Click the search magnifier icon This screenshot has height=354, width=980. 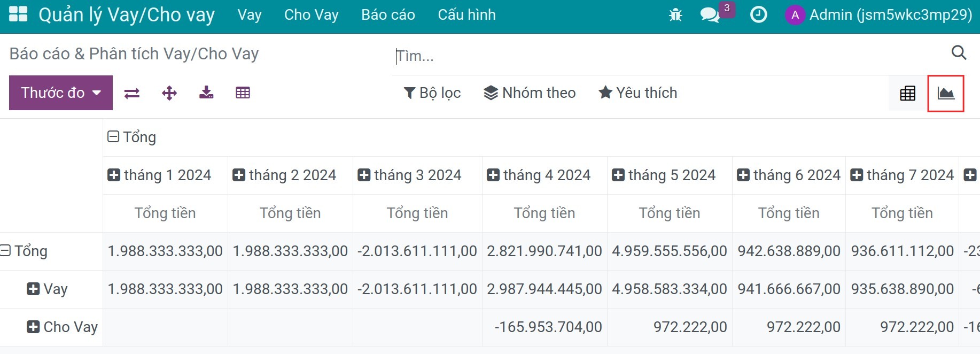point(959,52)
